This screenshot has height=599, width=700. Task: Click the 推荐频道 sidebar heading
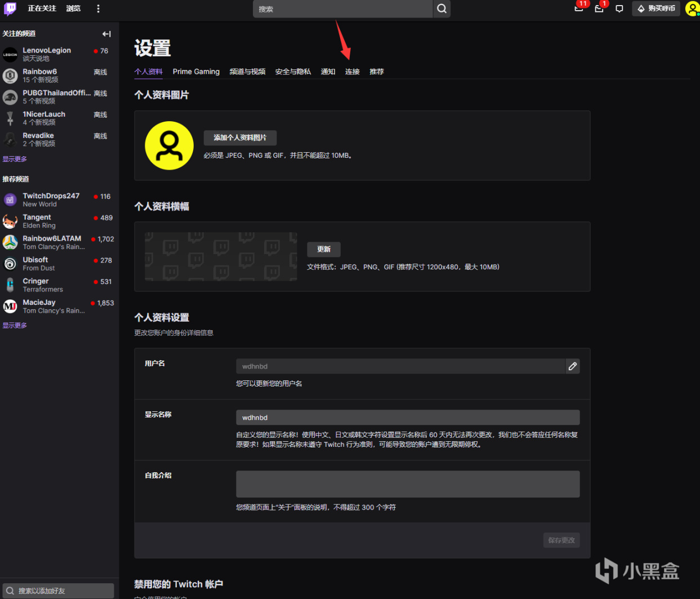[16, 179]
